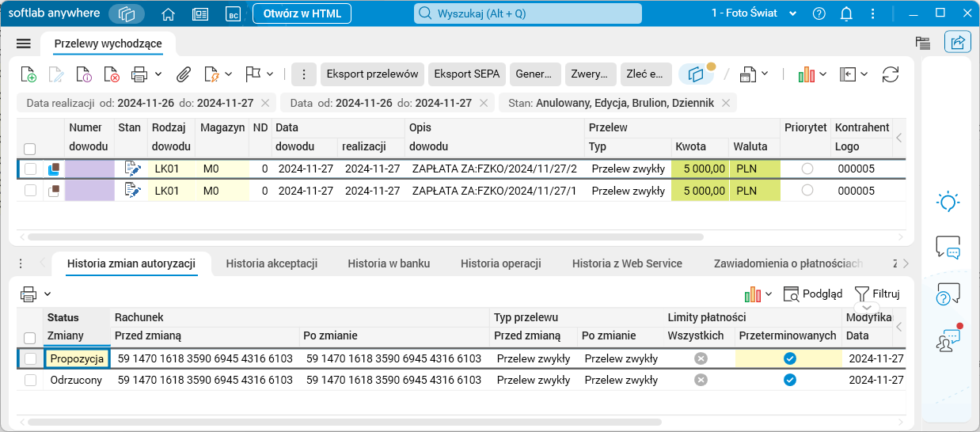
Task: Click the collapse panel arrow icon
Action: point(848,74)
